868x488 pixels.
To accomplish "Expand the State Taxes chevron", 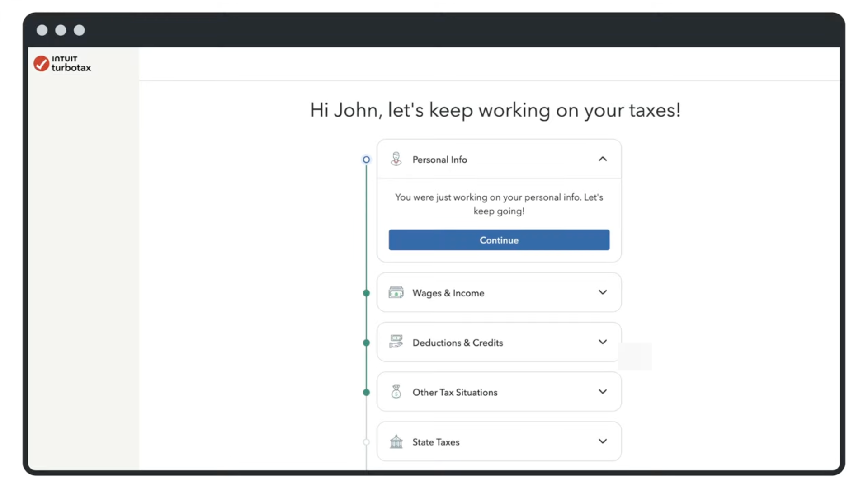I will point(603,441).
